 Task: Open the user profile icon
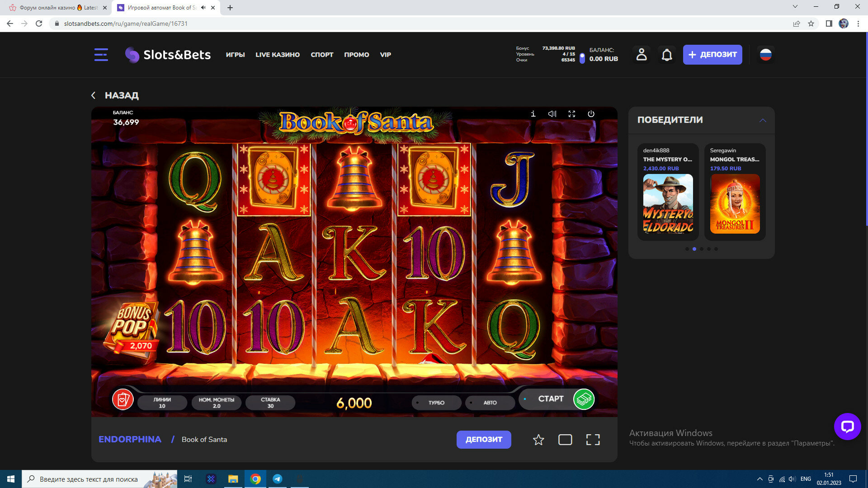[641, 55]
